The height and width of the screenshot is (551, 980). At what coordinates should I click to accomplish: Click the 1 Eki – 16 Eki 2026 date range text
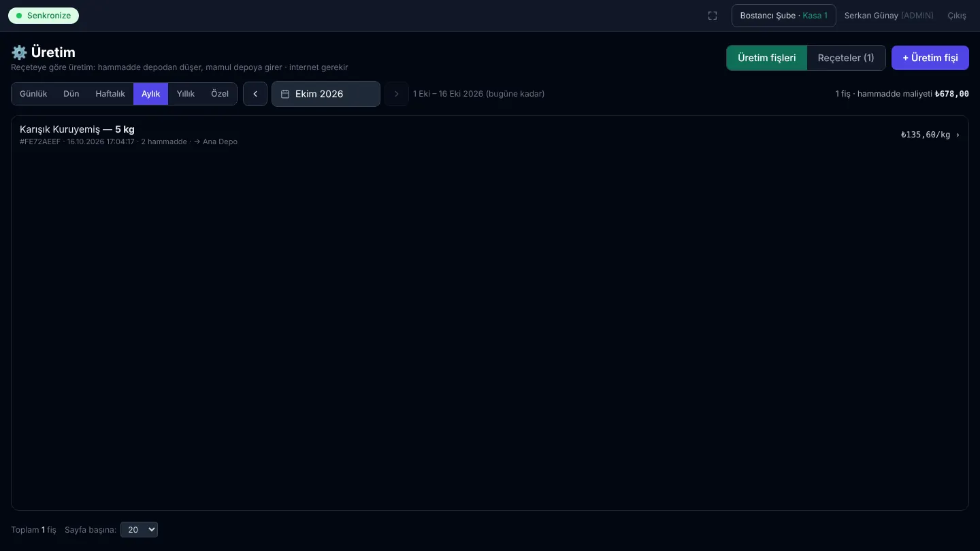(478, 94)
